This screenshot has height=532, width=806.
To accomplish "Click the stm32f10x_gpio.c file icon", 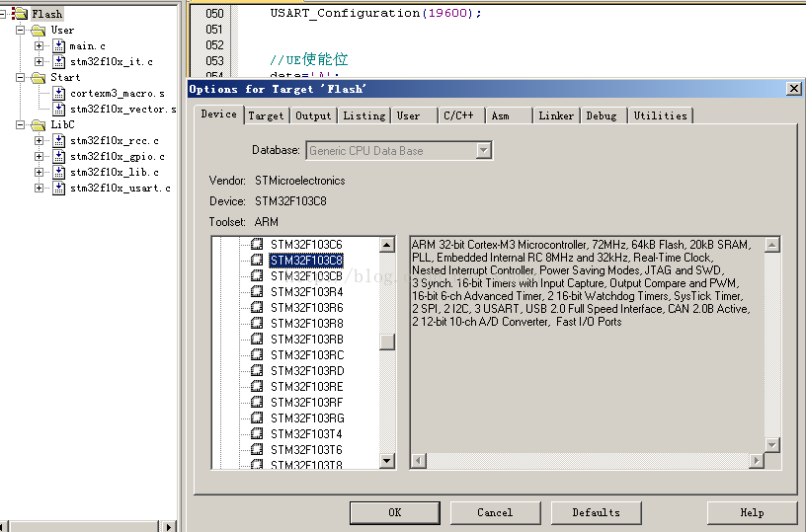I will coord(58,156).
